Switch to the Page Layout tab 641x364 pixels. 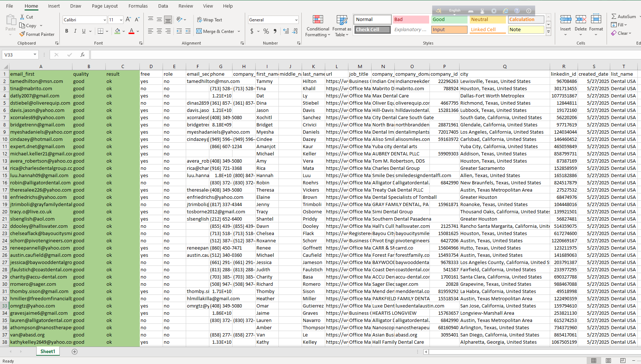click(105, 6)
